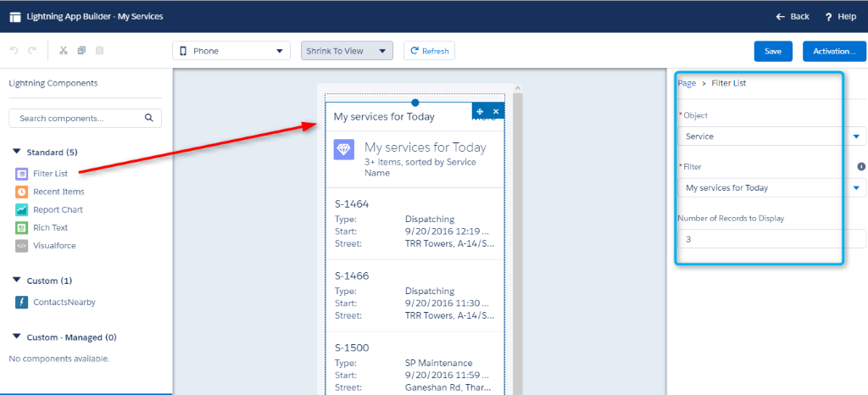The height and width of the screenshot is (395, 868).
Task: Open the Shrink To View dropdown
Action: click(347, 51)
